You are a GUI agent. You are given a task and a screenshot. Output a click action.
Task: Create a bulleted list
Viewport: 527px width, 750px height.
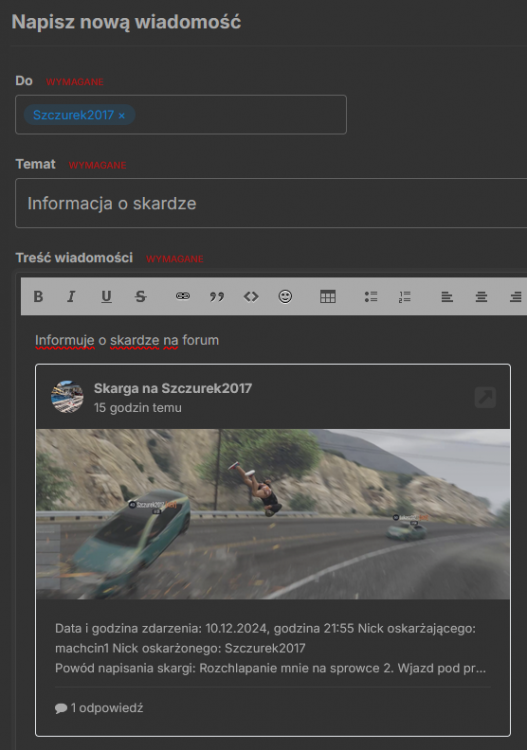click(371, 297)
